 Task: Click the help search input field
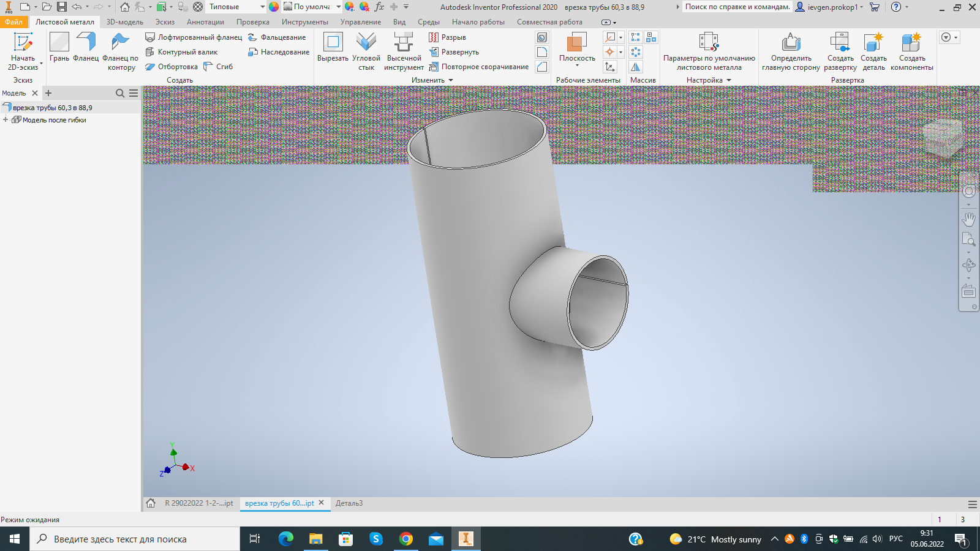click(x=737, y=7)
